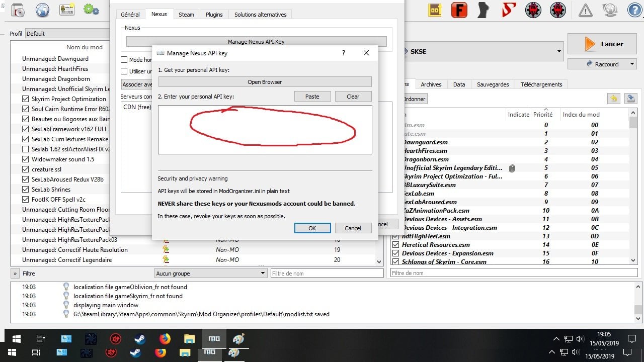Focus the mod list 'Filtre de nom' field

(x=327, y=274)
